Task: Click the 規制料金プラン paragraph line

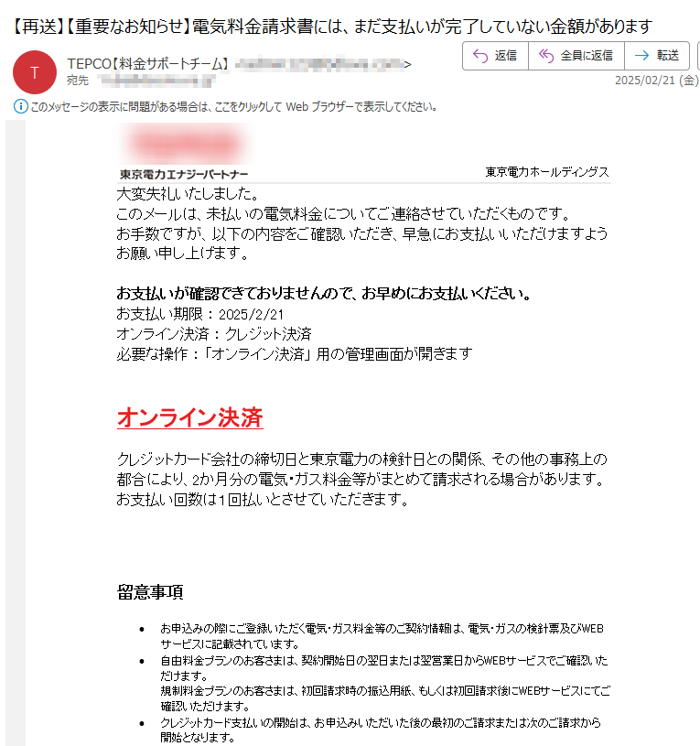Action: pos(385,698)
